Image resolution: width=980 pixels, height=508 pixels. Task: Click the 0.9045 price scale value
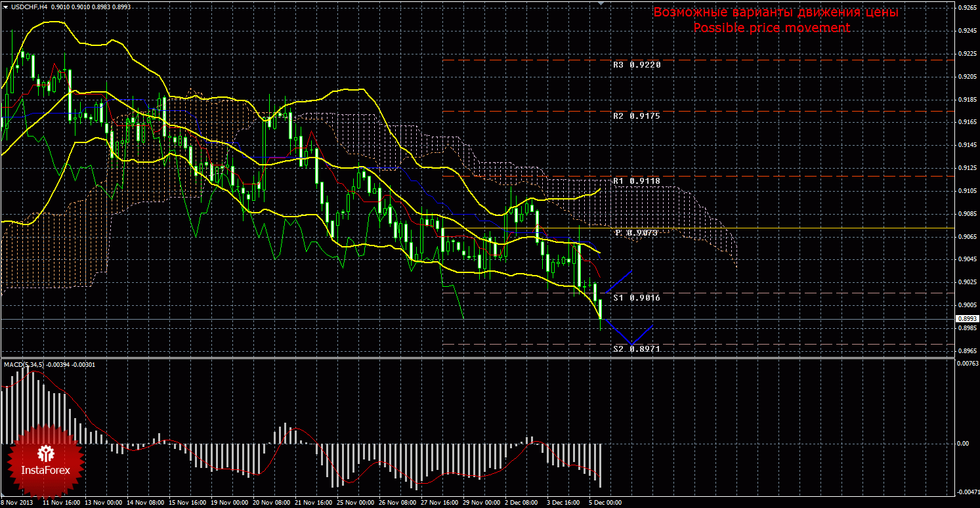(x=967, y=259)
